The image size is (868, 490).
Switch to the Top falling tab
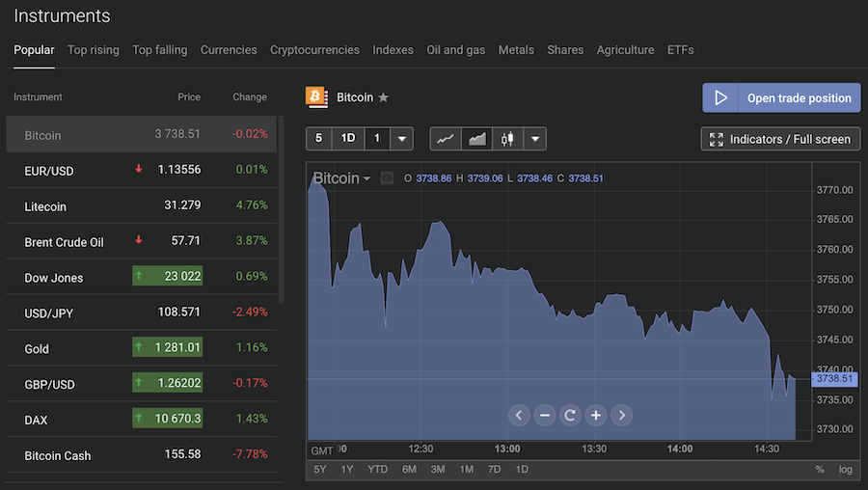click(x=159, y=50)
